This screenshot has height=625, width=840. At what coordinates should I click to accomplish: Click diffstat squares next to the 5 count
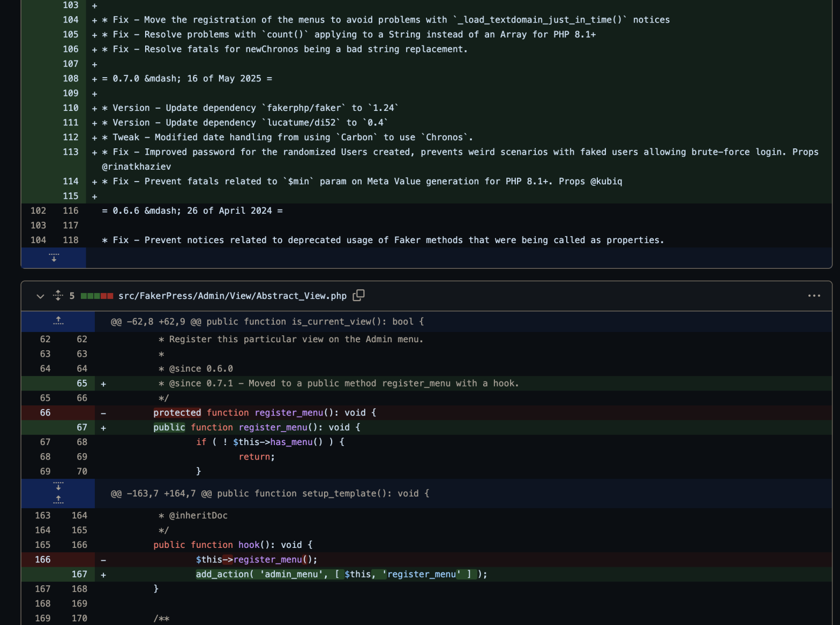point(97,296)
